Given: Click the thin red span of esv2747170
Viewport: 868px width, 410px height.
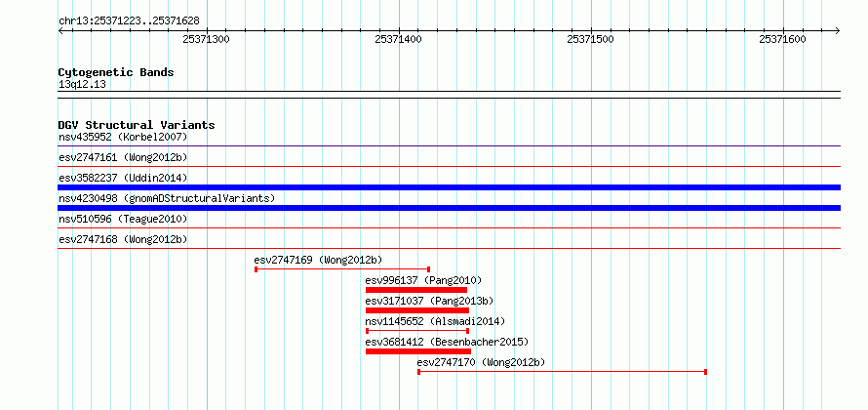Looking at the screenshot, I should 562,372.
